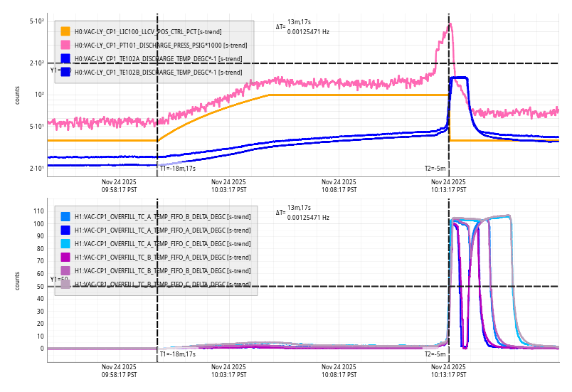The width and height of the screenshot is (572, 392).
Task: Click the T2=-5m cursor label in top plot
Action: tap(435, 169)
